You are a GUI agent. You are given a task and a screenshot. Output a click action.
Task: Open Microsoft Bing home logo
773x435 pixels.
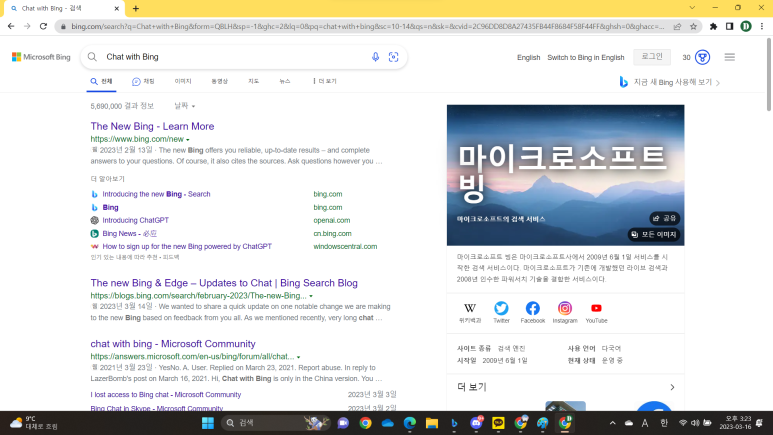click(41, 57)
